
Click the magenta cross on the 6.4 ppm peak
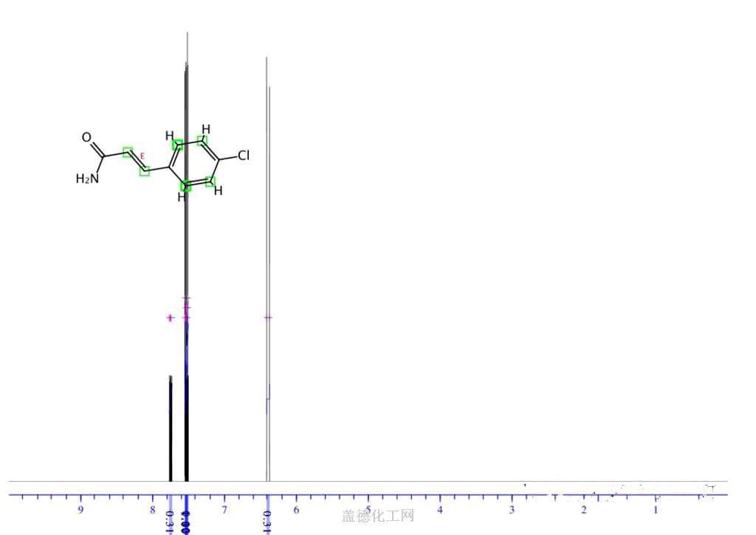[x=268, y=318]
